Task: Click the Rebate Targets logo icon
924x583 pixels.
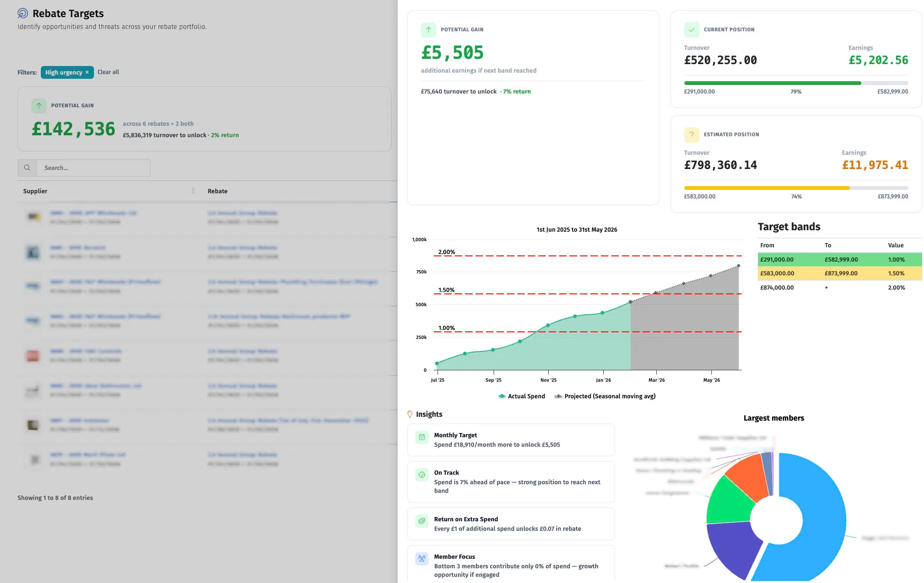Action: [x=22, y=13]
